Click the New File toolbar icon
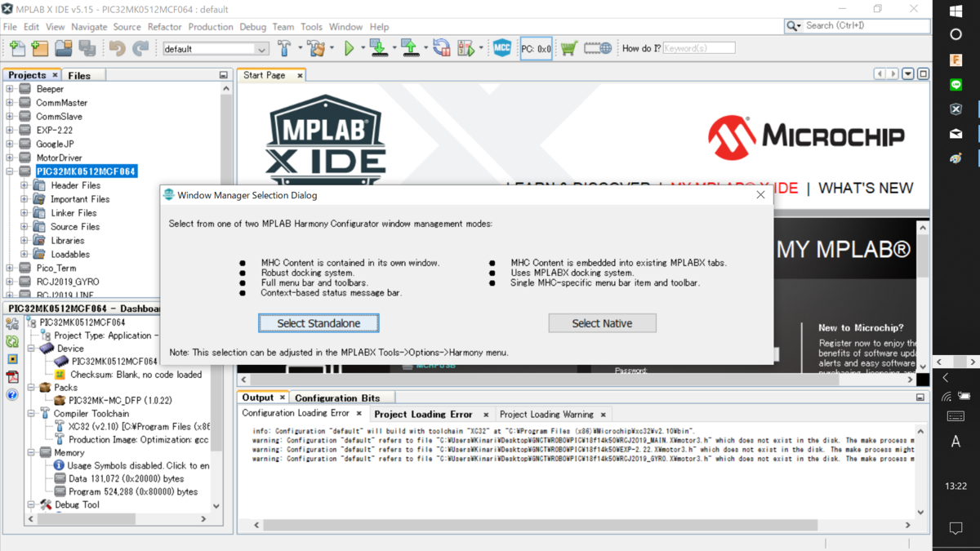Image resolution: width=980 pixels, height=551 pixels. (17, 49)
